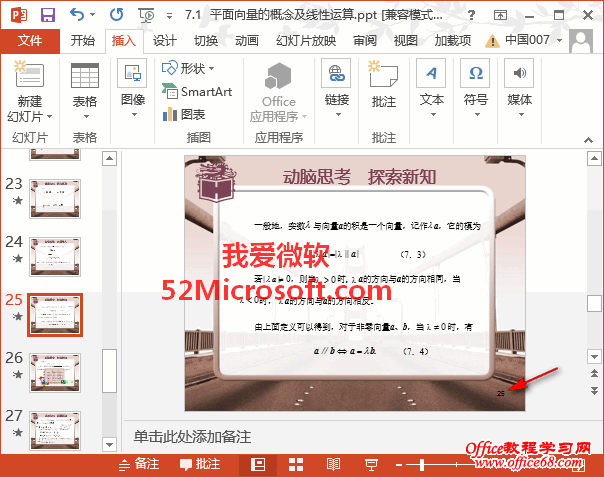Open the 文件 (File) tab
This screenshot has width=604, height=477.
[30, 40]
